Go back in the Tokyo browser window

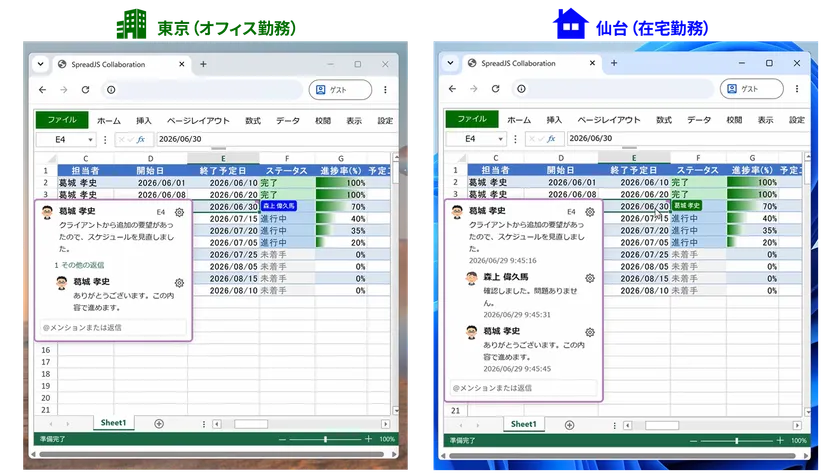point(42,89)
